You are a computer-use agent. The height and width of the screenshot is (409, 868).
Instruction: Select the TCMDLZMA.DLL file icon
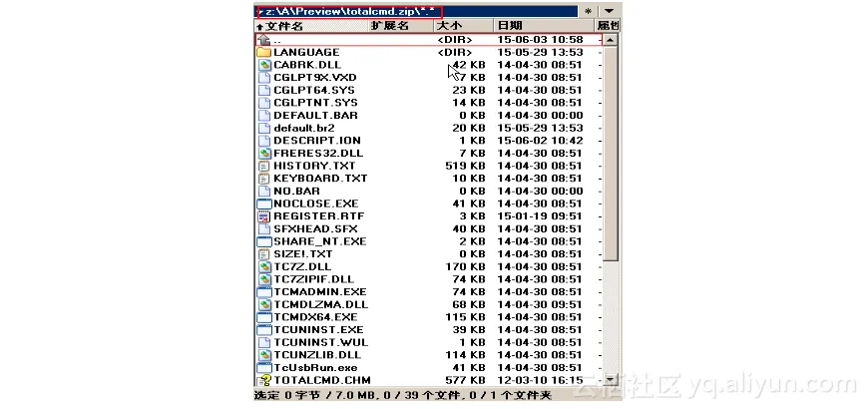tap(264, 305)
